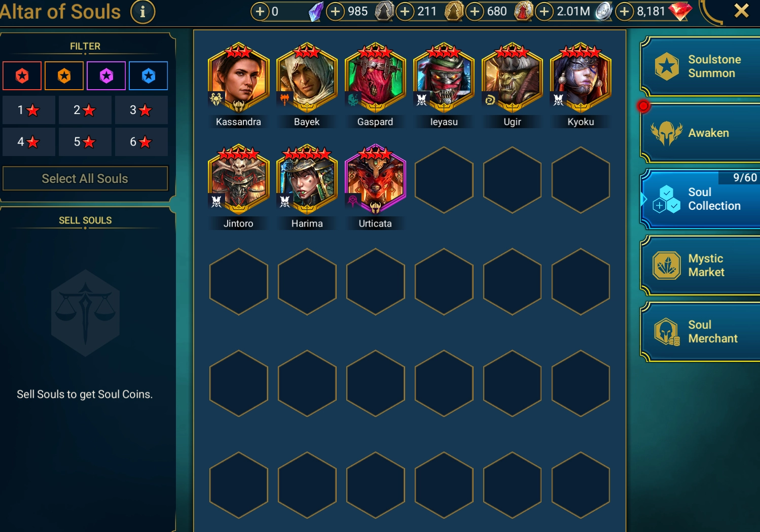The image size is (760, 532).
Task: Toggle the red Legendary rarity filter
Action: pos(22,76)
